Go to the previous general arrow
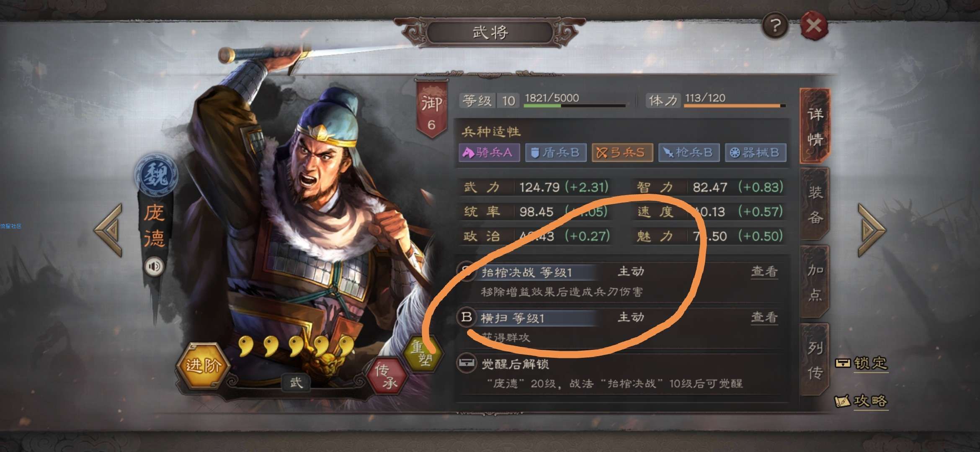Image resolution: width=980 pixels, height=452 pixels. (108, 230)
